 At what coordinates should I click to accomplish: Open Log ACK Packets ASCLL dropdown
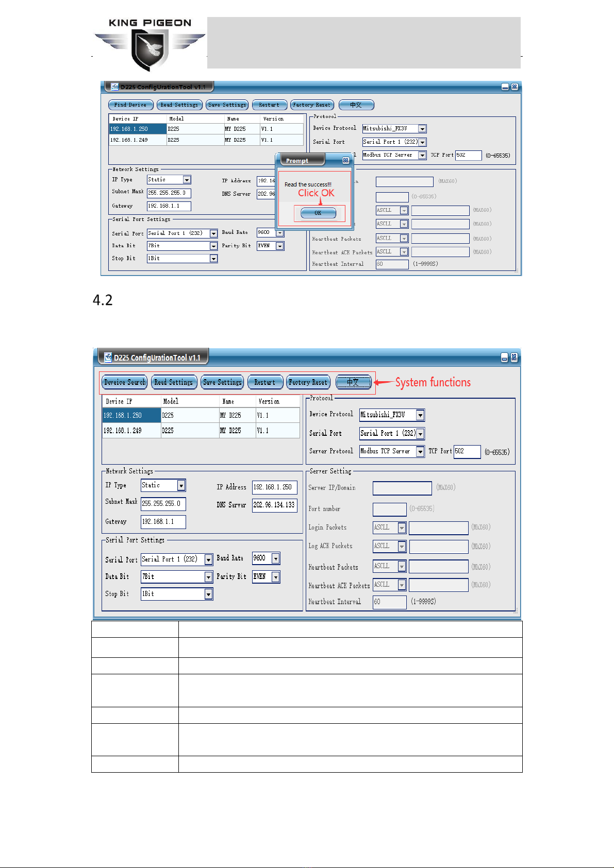402,547
